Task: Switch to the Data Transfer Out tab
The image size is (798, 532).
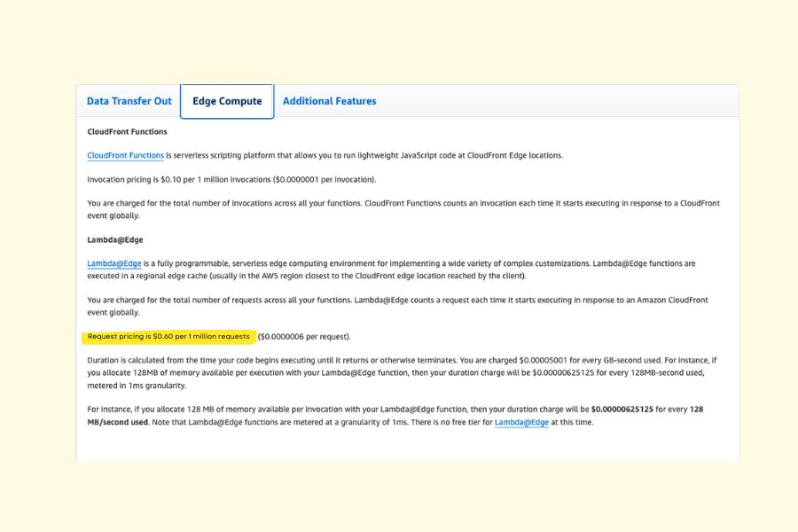Action: pos(129,100)
